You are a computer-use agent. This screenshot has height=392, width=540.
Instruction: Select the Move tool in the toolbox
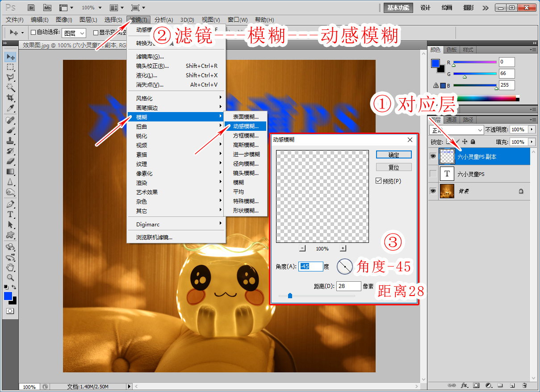coord(10,57)
